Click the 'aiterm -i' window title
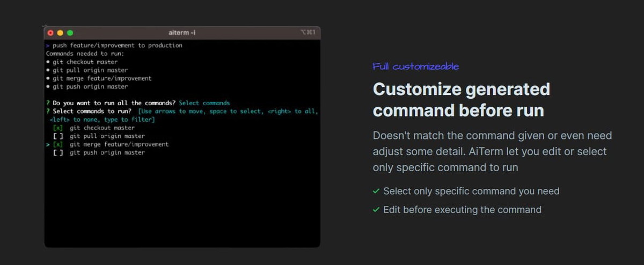 point(182,33)
